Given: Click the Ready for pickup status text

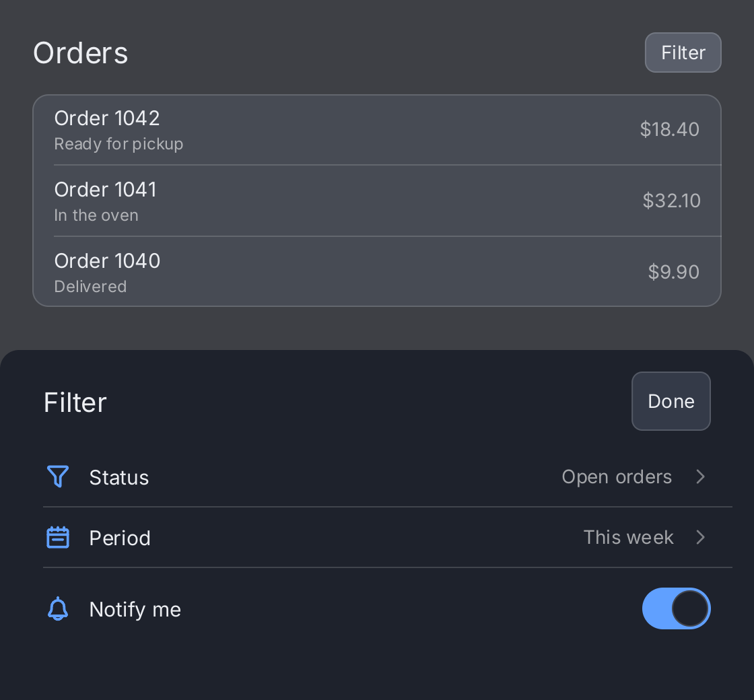Looking at the screenshot, I should pos(118,144).
